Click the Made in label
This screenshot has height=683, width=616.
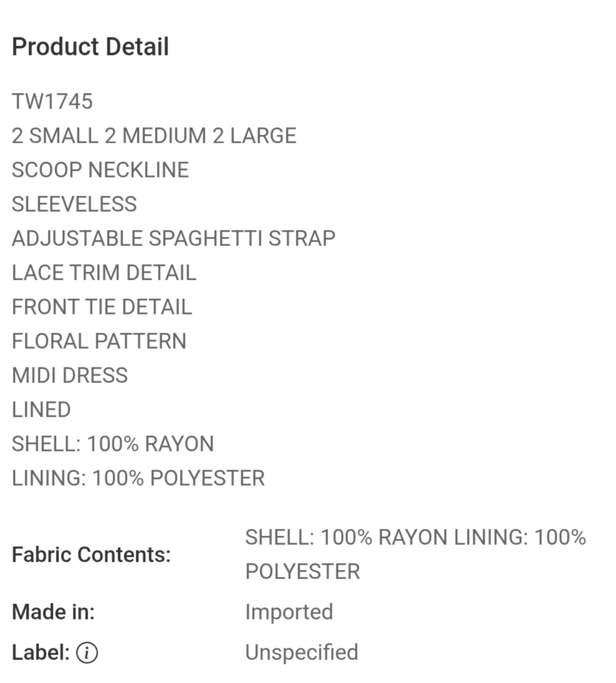[53, 612]
